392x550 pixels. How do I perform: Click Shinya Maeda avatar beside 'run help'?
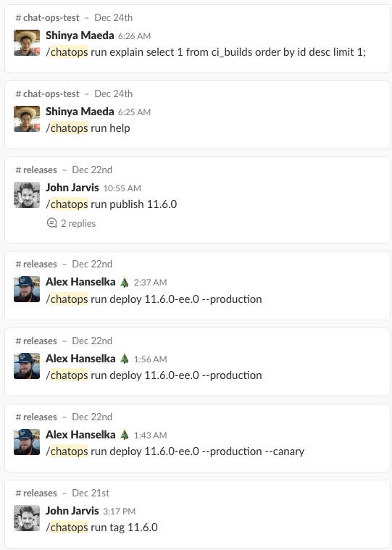click(x=27, y=119)
